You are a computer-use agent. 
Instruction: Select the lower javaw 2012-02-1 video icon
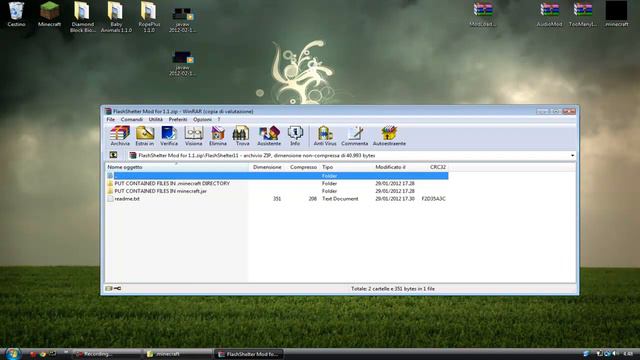pos(182,63)
